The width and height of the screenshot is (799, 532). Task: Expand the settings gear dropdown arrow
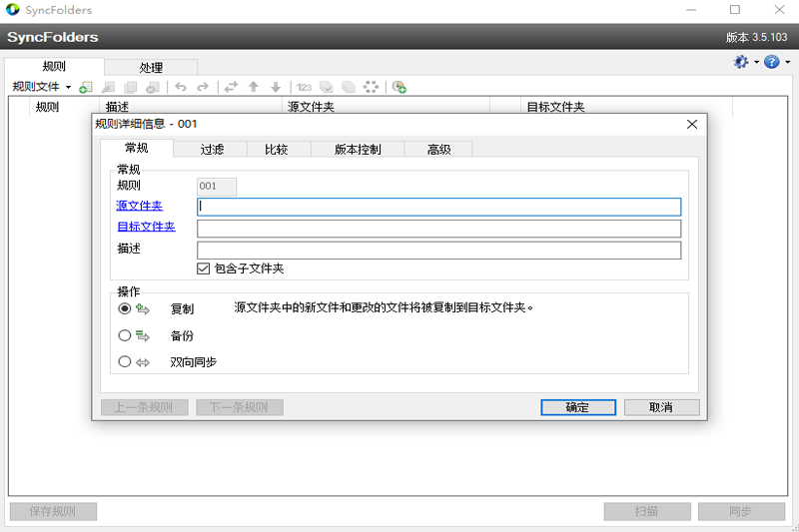(x=756, y=62)
